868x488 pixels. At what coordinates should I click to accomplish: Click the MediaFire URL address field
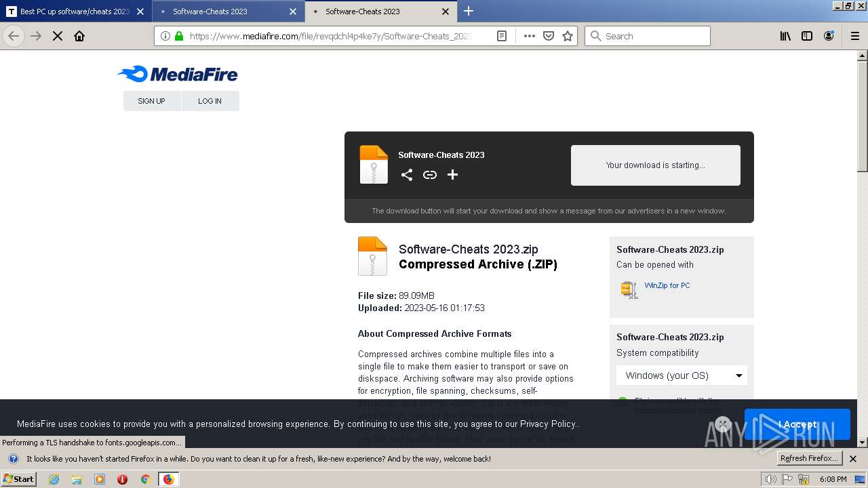(x=330, y=36)
